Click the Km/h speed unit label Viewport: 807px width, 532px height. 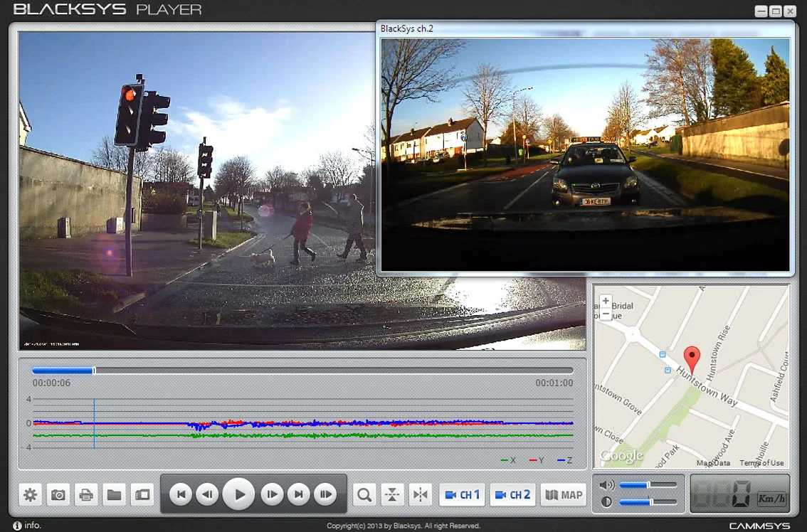(x=771, y=499)
